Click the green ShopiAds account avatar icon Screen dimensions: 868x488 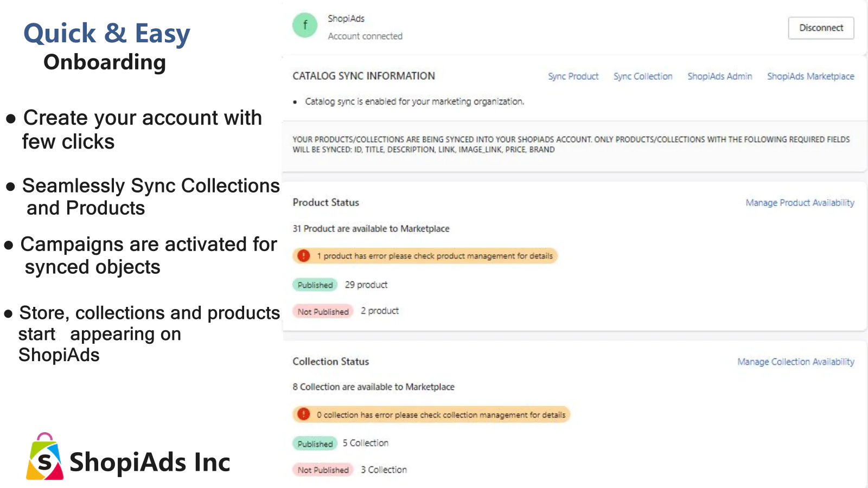coord(305,25)
